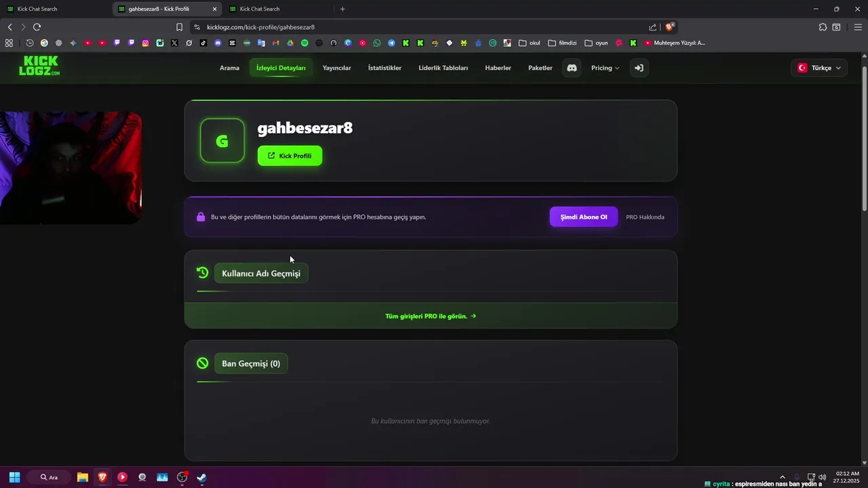Close the gahbesezar8 Kick Profili tab

215,9
